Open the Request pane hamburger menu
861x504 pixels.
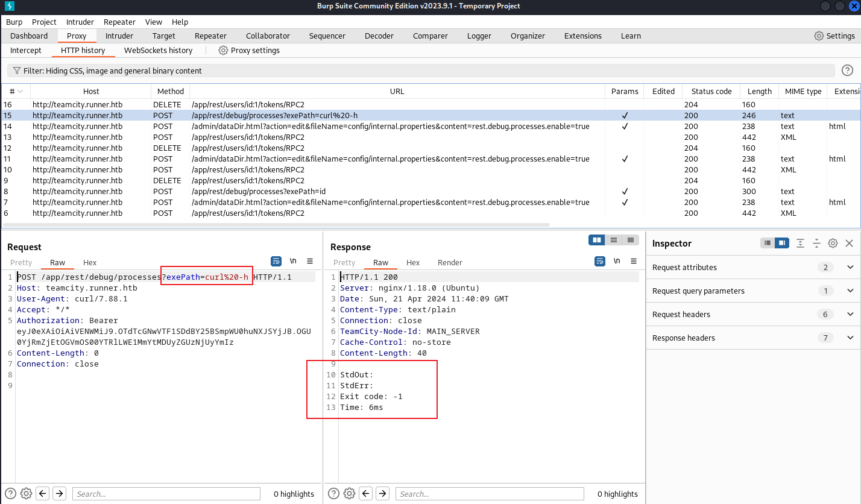click(310, 261)
